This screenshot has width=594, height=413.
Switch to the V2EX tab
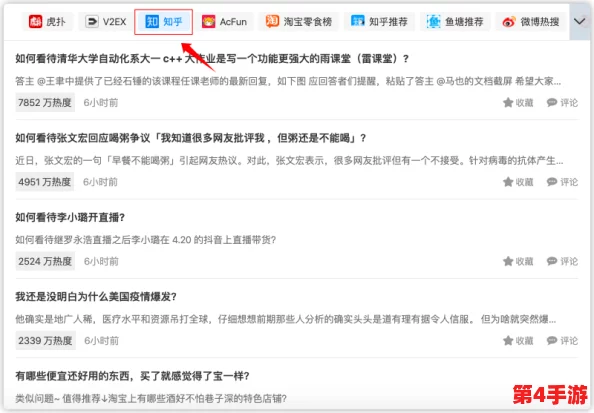point(106,22)
